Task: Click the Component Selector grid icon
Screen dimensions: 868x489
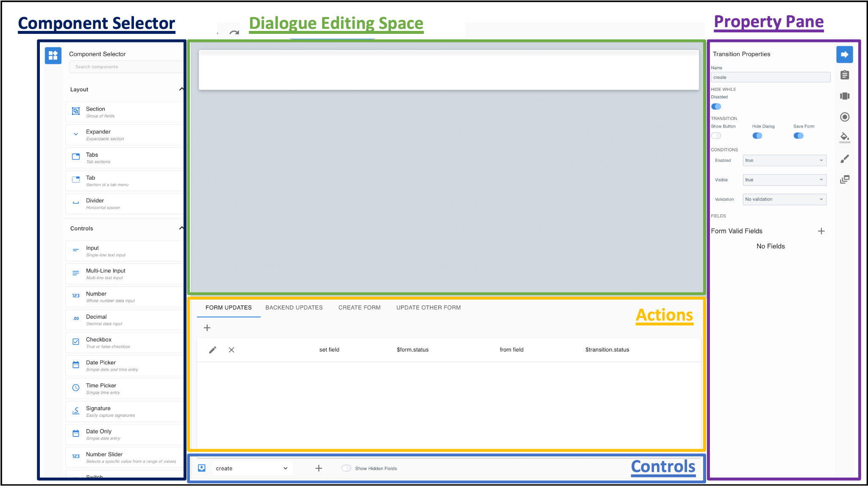Action: tap(53, 55)
